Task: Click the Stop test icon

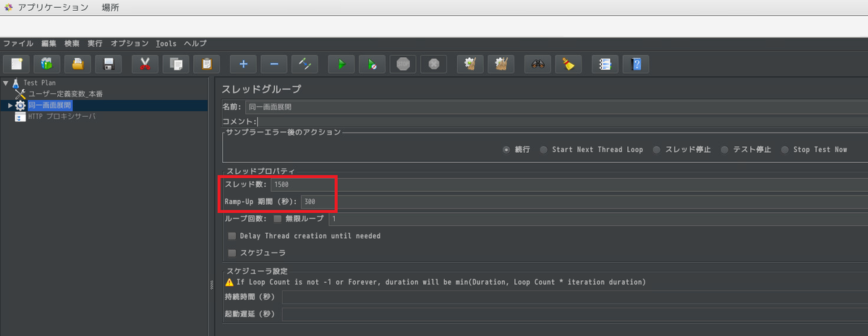Action: coord(403,64)
